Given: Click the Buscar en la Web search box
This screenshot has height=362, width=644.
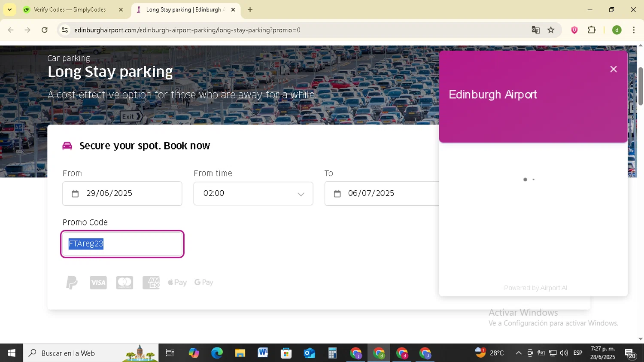Looking at the screenshot, I should pos(91,353).
